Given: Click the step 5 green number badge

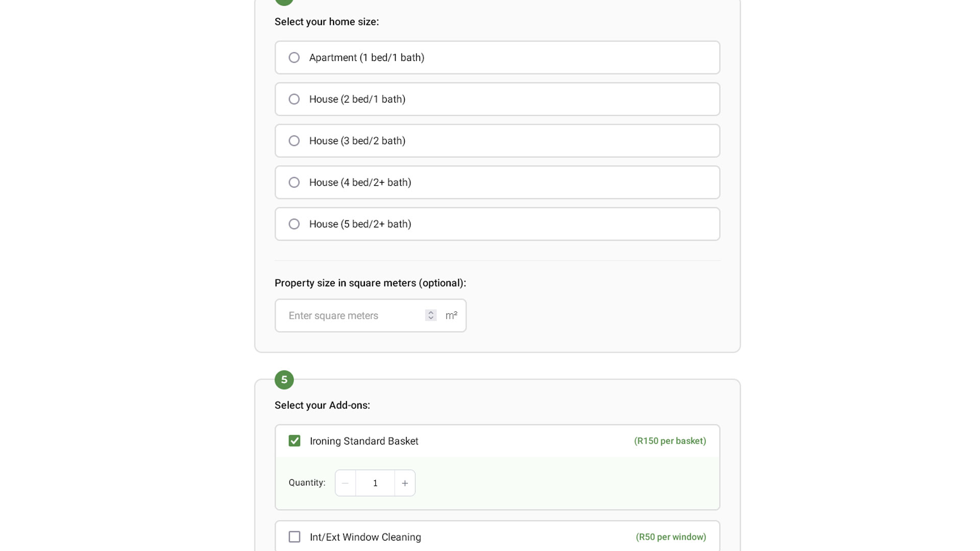Looking at the screenshot, I should tap(284, 380).
